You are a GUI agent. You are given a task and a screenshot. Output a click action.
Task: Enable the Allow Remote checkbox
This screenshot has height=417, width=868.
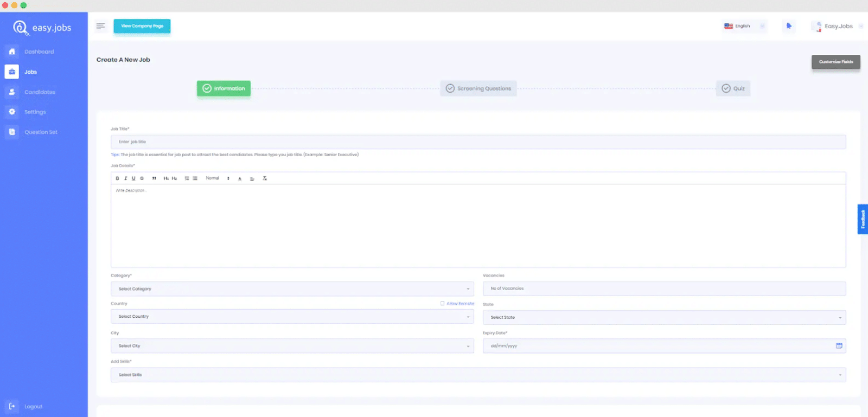tap(442, 304)
